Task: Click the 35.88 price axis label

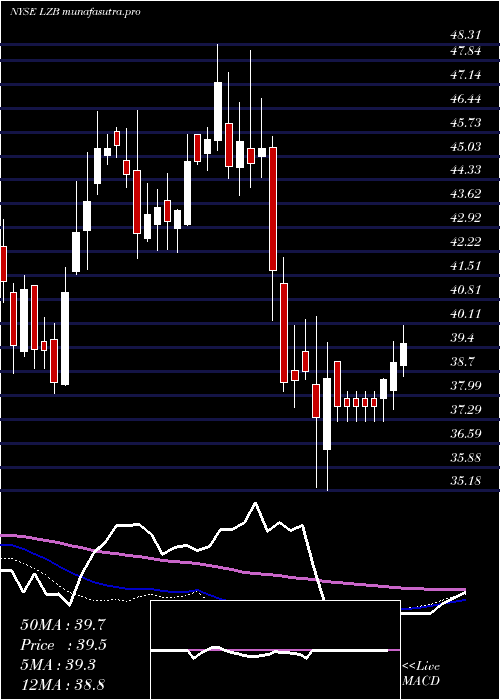Action: pyautogui.click(x=466, y=458)
